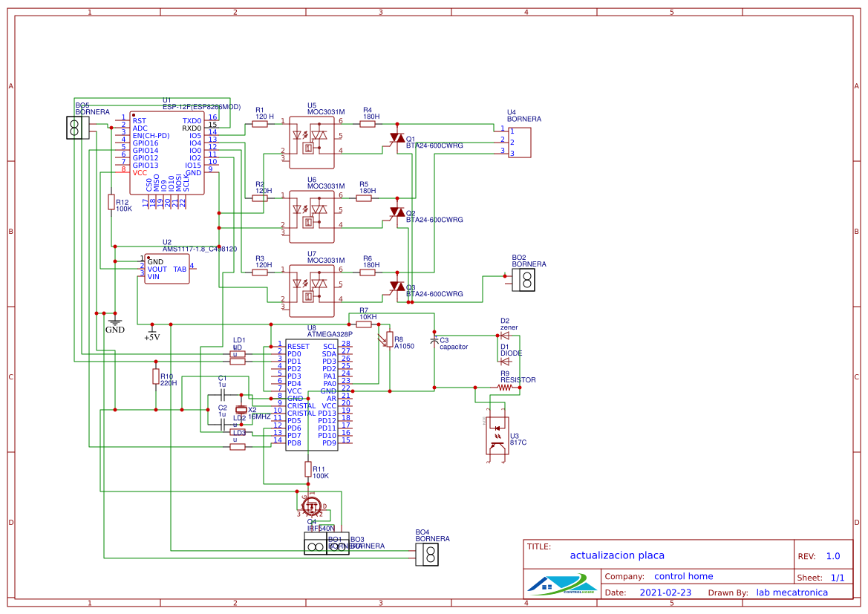The height and width of the screenshot is (614, 868).
Task: Select the control home company logo
Action: pos(562,584)
